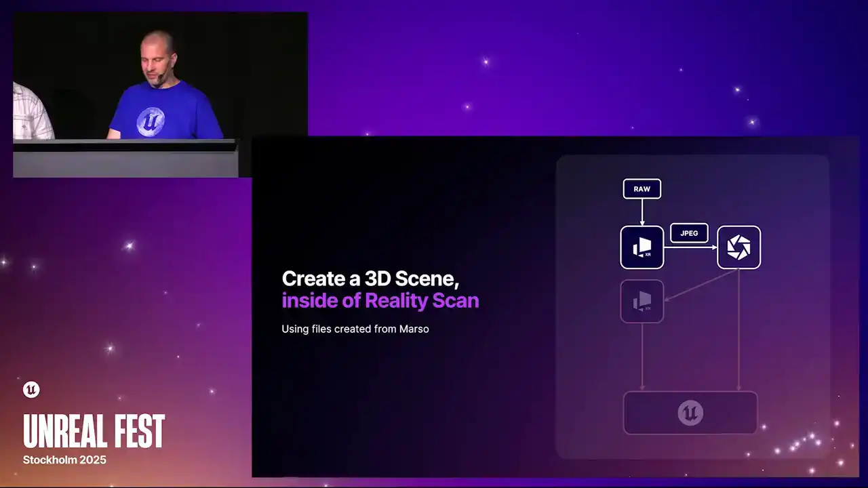Click the 'Using files created from Marso' subtitle

click(x=355, y=329)
